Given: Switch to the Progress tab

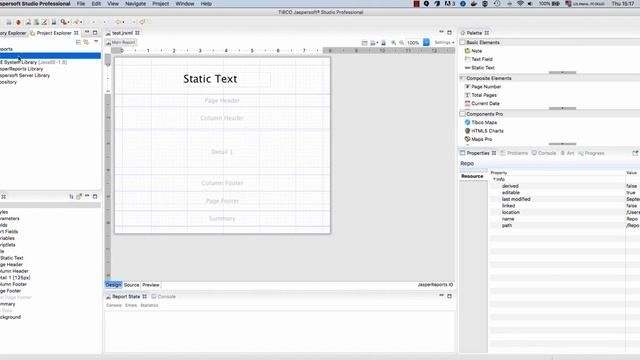Looking at the screenshot, I should click(591, 153).
